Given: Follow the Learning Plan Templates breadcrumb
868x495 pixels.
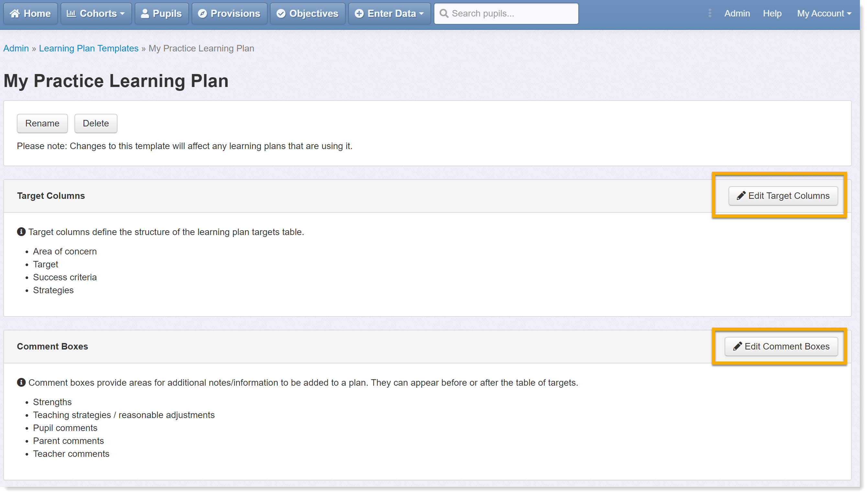Looking at the screenshot, I should 88,48.
